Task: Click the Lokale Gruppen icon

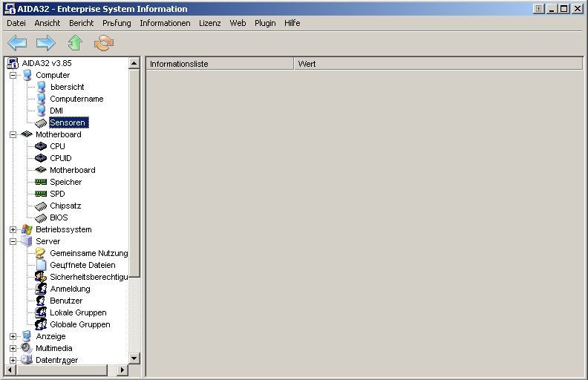Action: (41, 312)
